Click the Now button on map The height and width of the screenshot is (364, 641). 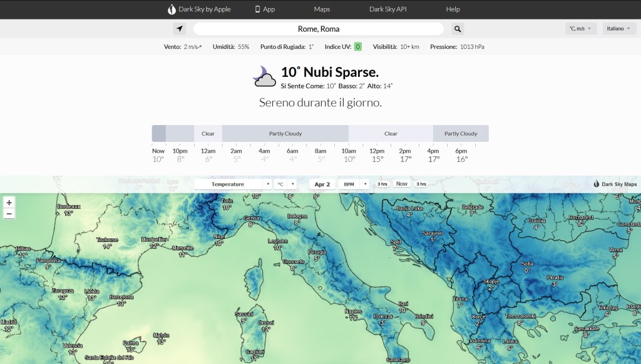pyautogui.click(x=401, y=184)
